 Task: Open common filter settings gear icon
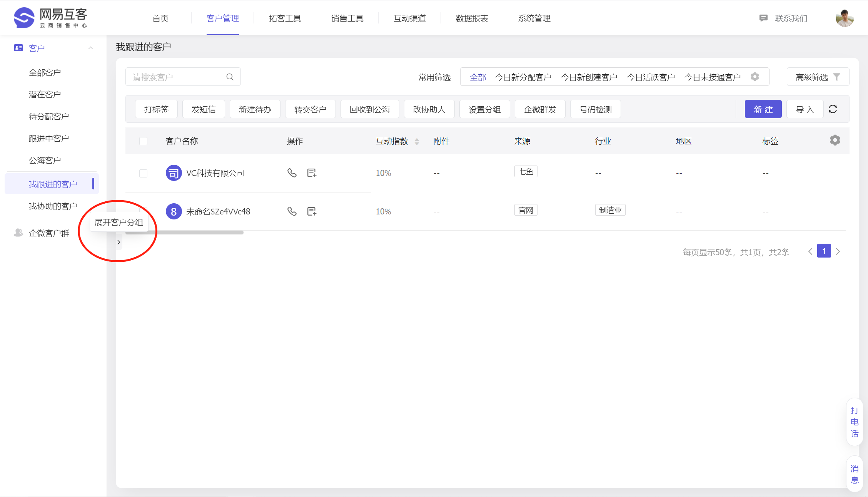pos(755,77)
